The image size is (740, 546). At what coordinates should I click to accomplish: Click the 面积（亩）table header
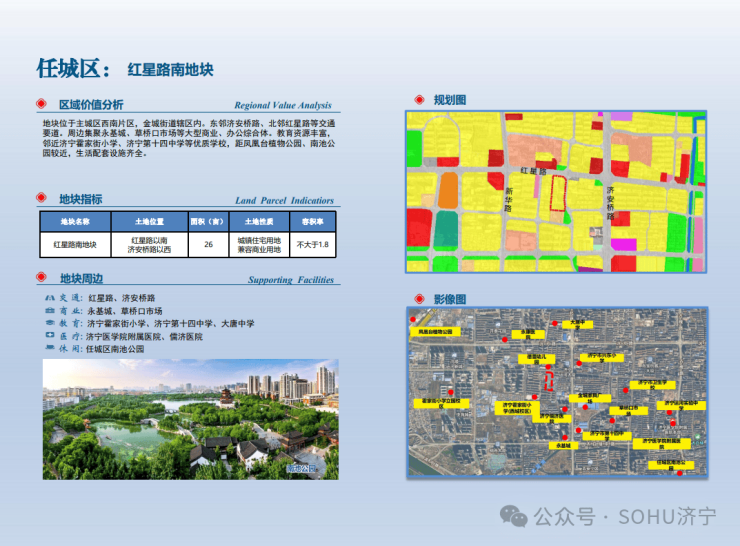[208, 221]
